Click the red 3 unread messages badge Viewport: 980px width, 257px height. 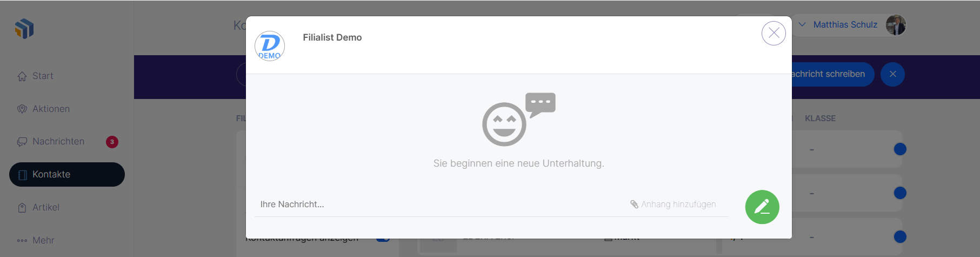click(x=112, y=142)
